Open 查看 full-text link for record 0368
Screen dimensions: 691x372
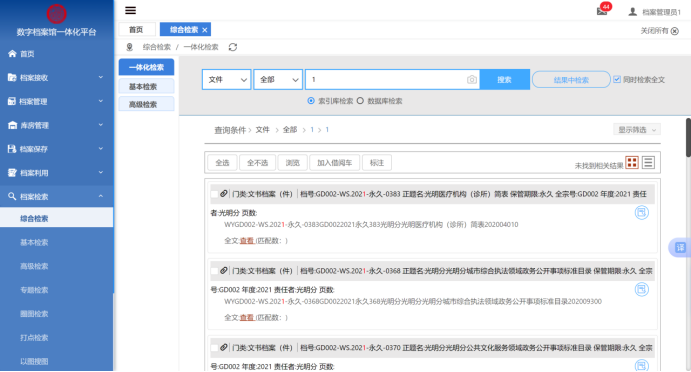(247, 317)
